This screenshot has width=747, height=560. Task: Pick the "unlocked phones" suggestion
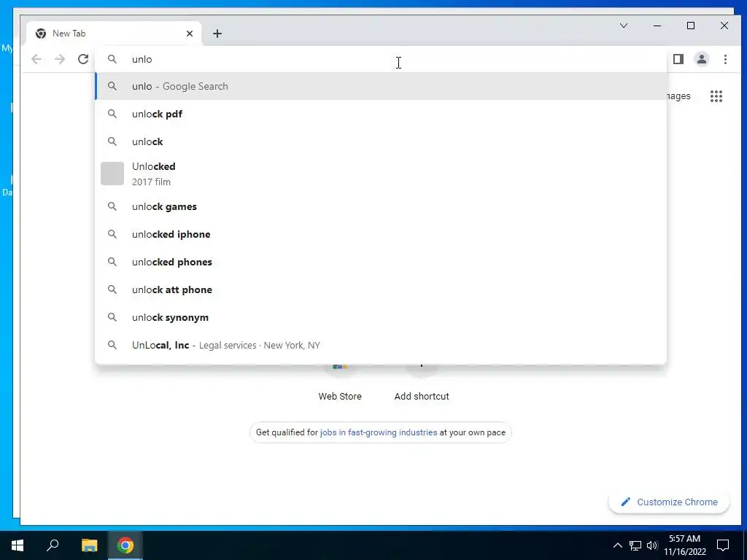[x=381, y=262]
